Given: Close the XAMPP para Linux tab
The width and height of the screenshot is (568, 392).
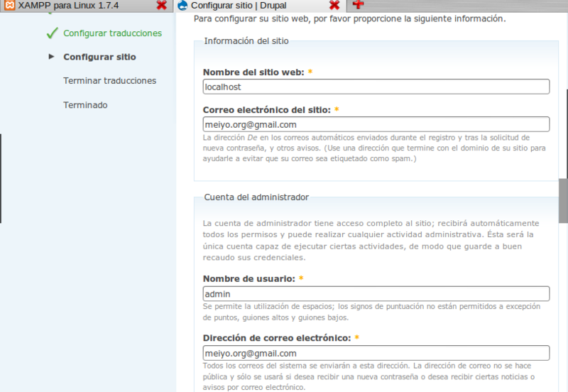Looking at the screenshot, I should tap(162, 6).
